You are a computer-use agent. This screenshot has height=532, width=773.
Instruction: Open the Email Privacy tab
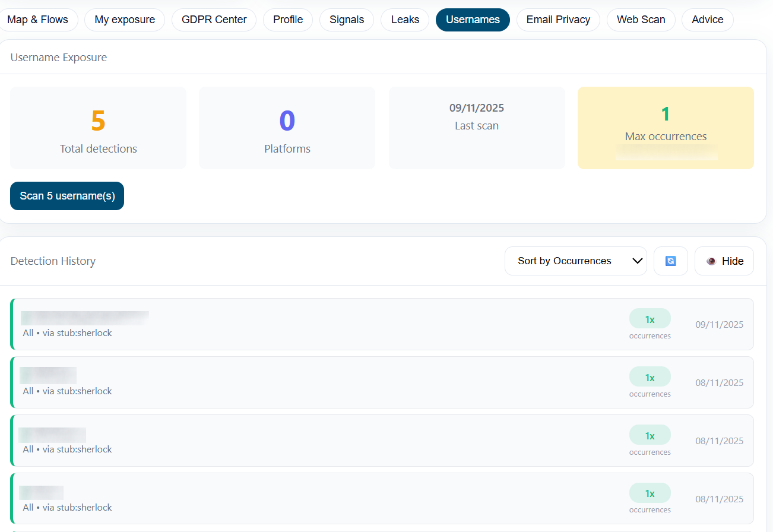click(558, 20)
